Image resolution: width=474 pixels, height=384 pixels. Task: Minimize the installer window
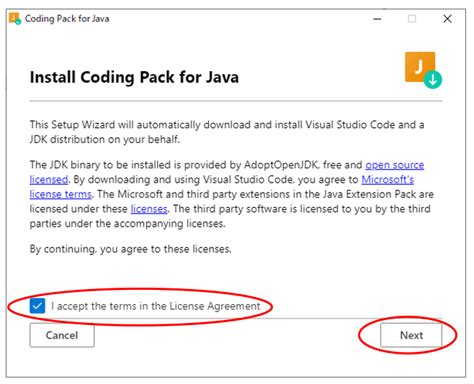[x=377, y=19]
